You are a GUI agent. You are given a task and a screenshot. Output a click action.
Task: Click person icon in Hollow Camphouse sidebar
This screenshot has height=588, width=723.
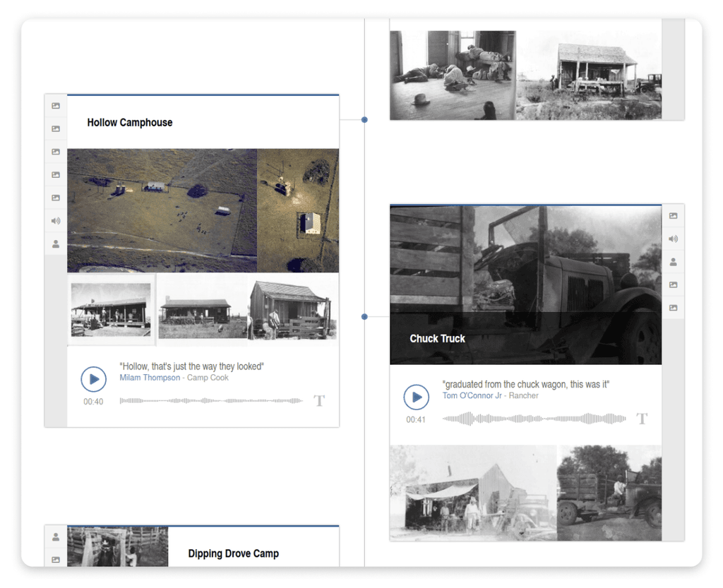point(56,244)
